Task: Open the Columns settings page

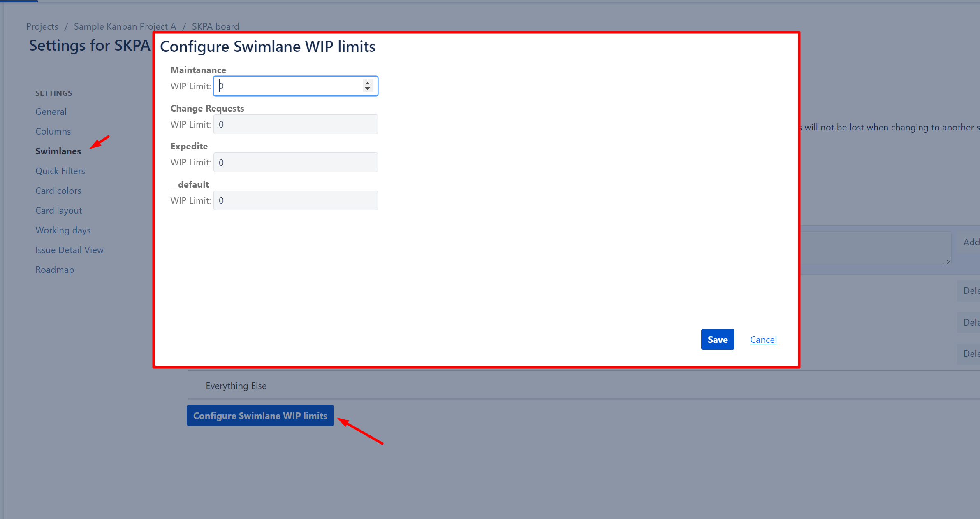Action: point(53,131)
